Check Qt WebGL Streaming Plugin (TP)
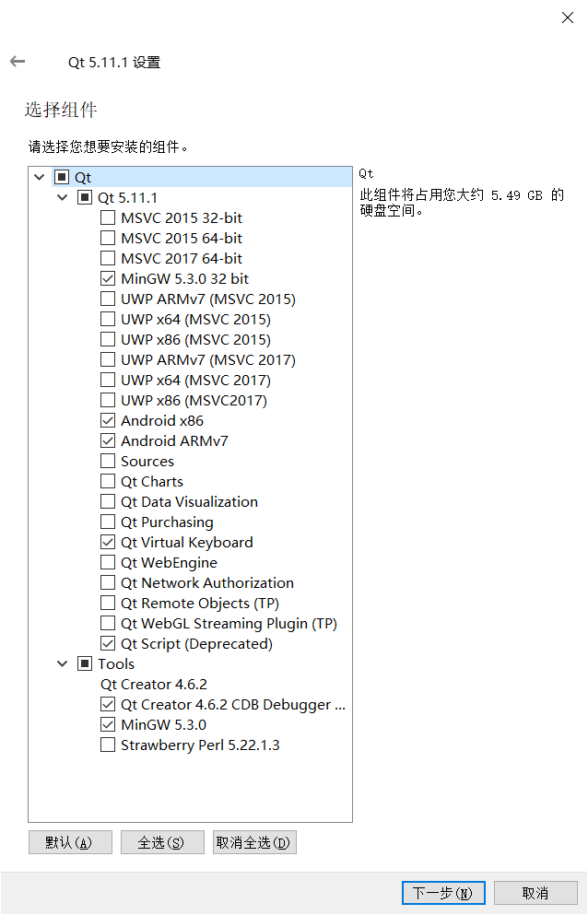This screenshot has height=915, width=588. pos(108,624)
